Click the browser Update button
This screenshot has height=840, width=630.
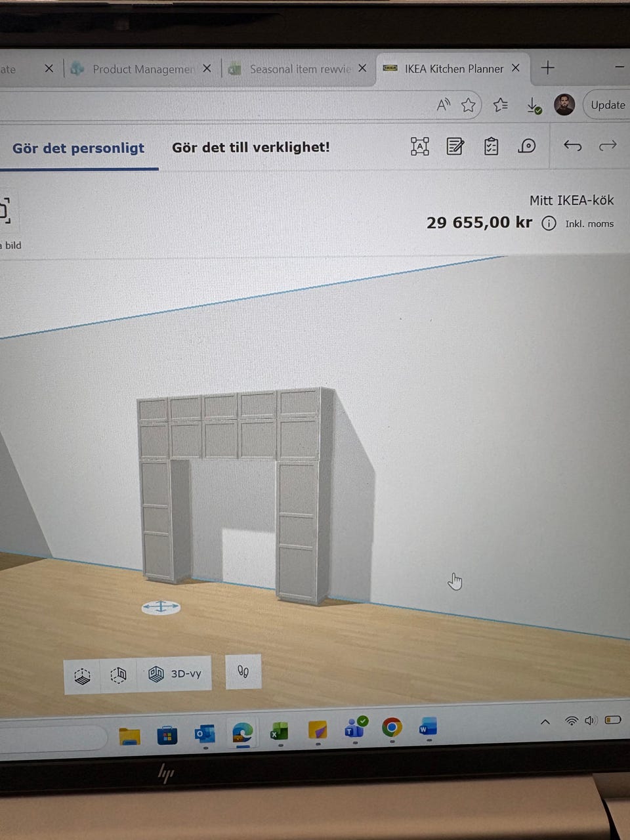pyautogui.click(x=608, y=105)
